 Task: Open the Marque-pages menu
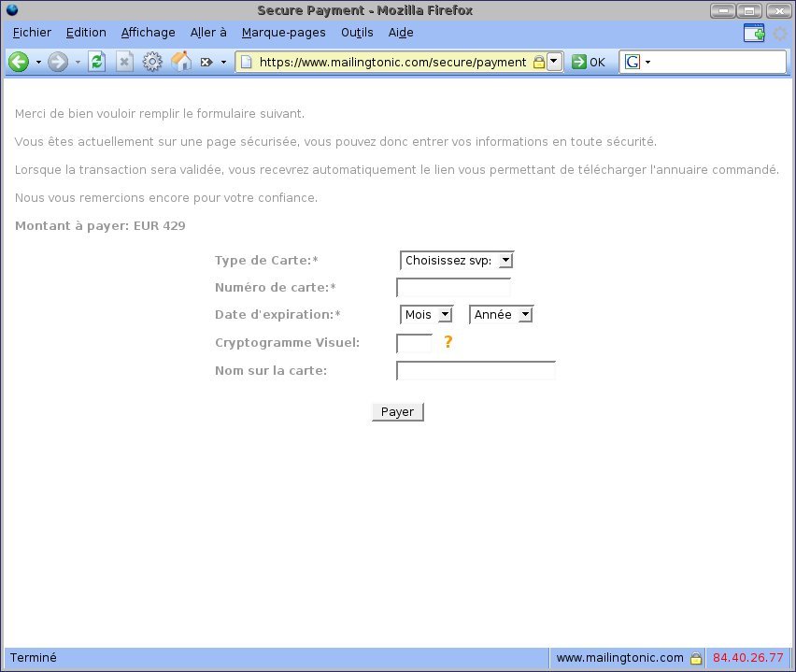[x=283, y=33]
